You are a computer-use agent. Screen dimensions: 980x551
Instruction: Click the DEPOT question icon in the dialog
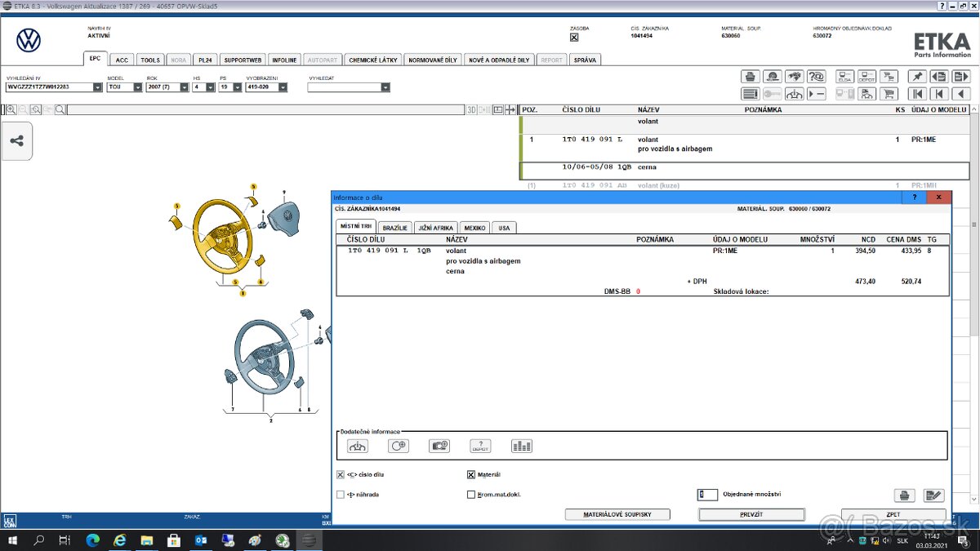point(480,446)
